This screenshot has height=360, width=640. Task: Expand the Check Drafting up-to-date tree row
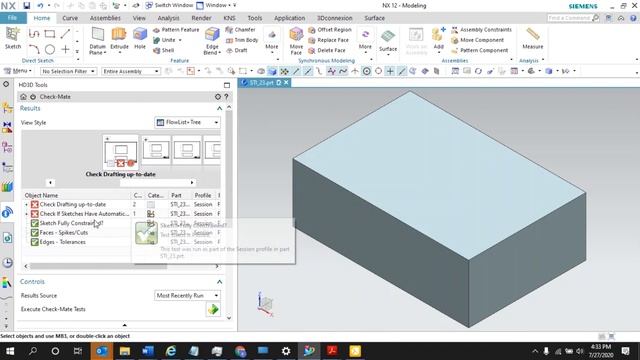coord(27,204)
